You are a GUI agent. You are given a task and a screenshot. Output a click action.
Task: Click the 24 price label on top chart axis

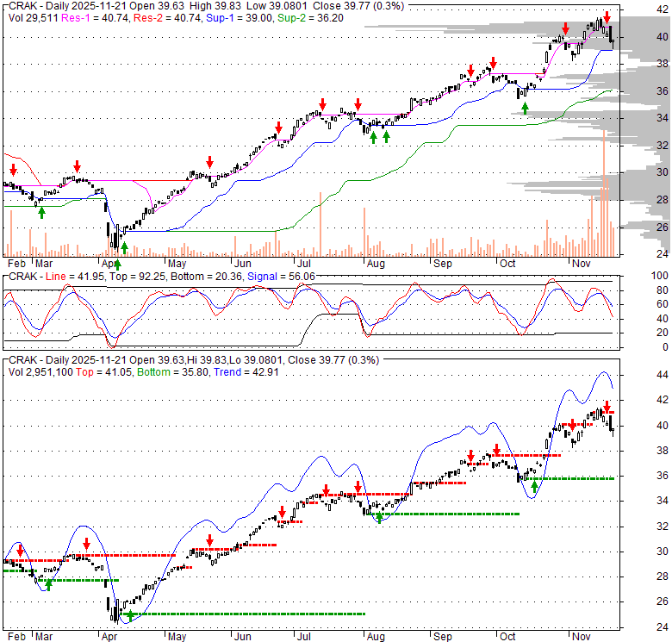663,253
